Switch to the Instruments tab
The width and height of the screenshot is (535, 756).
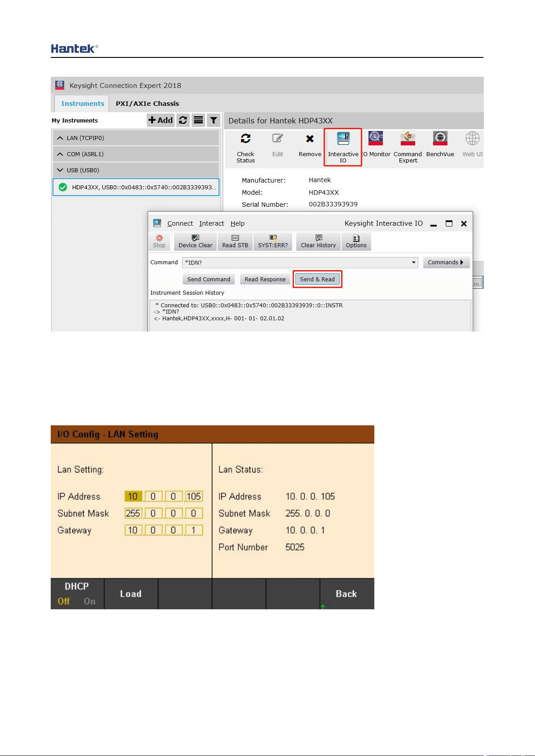(x=82, y=104)
